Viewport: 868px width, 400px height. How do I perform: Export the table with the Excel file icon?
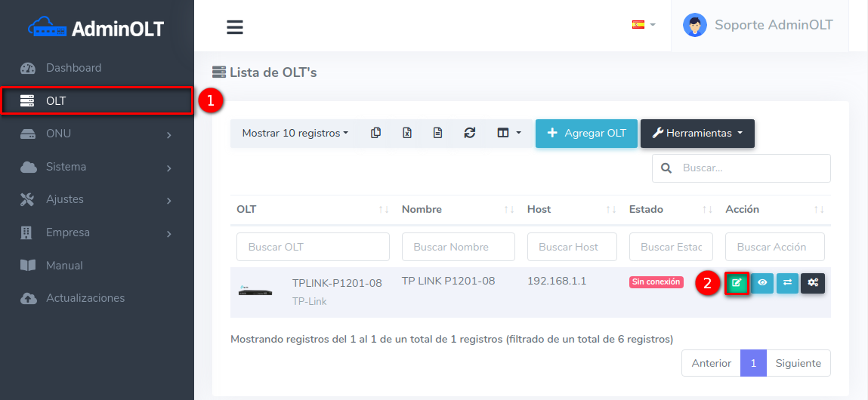(406, 133)
